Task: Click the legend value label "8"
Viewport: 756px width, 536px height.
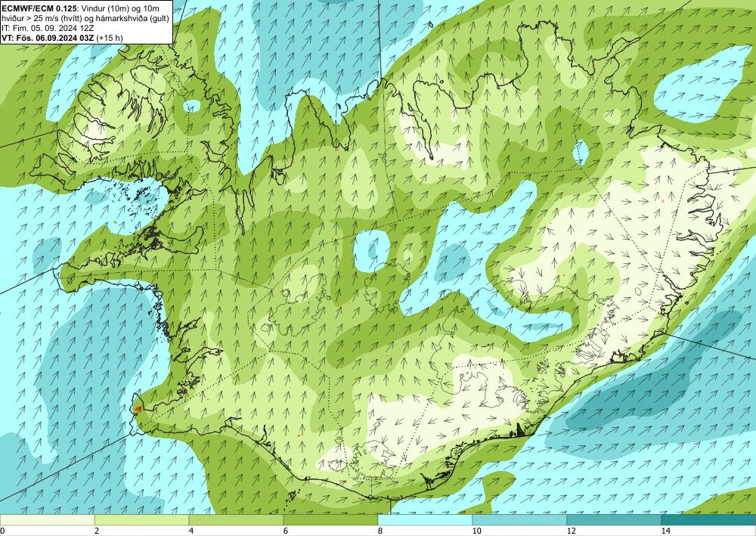Action: pos(380,531)
